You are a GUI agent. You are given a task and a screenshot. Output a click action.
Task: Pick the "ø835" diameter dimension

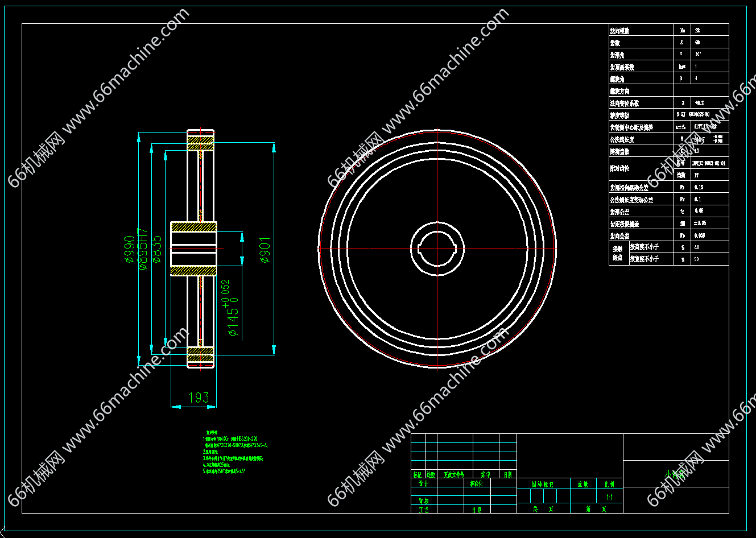[157, 249]
